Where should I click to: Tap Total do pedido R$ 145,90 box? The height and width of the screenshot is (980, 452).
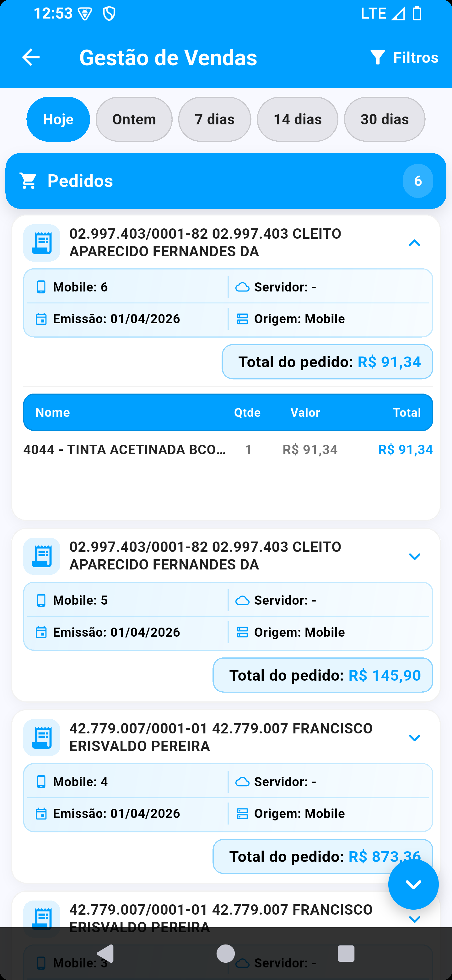point(323,675)
